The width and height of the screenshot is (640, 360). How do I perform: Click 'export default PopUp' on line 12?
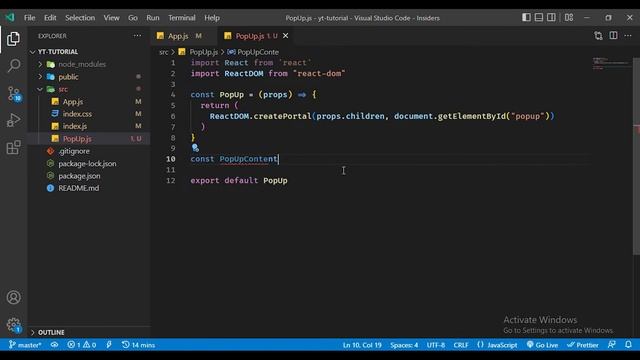pos(239,180)
